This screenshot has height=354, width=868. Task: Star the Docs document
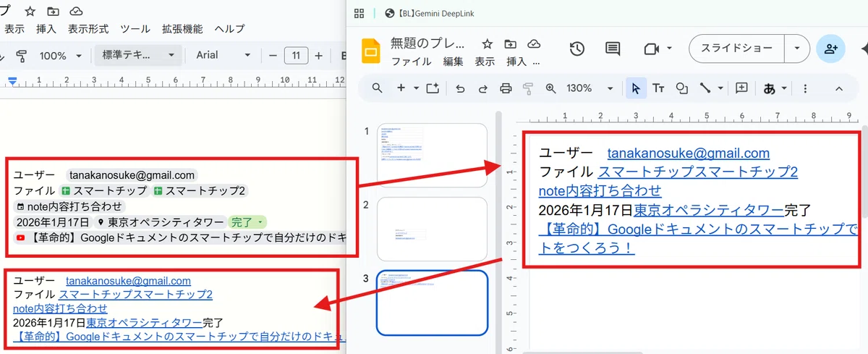[30, 12]
